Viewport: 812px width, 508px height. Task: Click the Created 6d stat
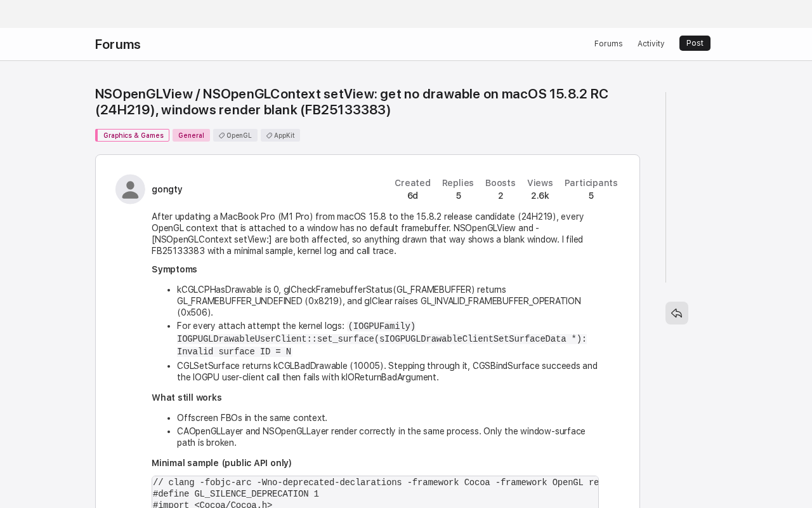click(412, 189)
